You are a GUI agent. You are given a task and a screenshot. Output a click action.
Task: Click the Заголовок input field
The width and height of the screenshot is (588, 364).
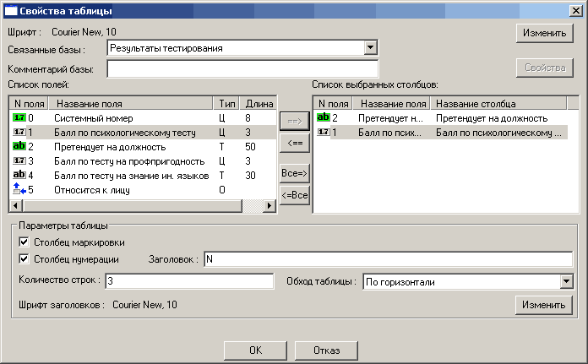(388, 259)
